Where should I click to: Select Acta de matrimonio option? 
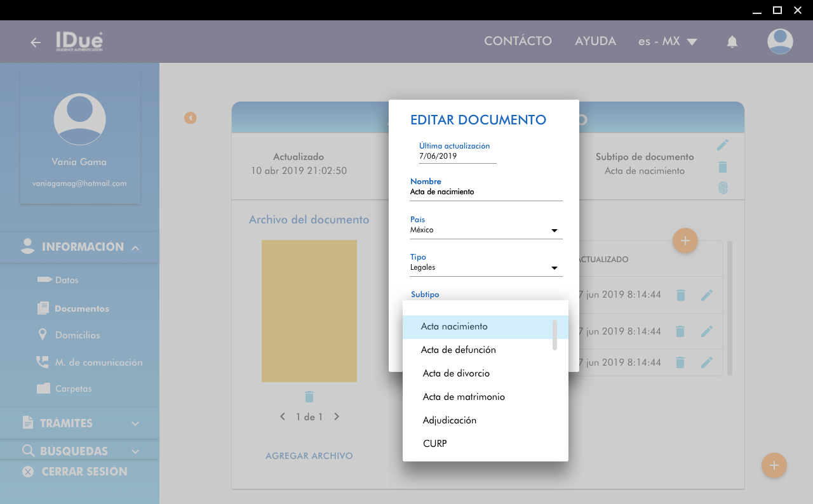point(464,397)
